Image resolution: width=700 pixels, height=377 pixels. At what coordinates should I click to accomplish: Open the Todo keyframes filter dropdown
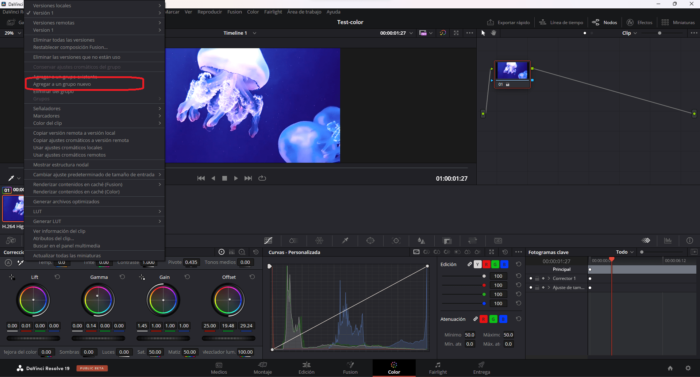coord(625,252)
